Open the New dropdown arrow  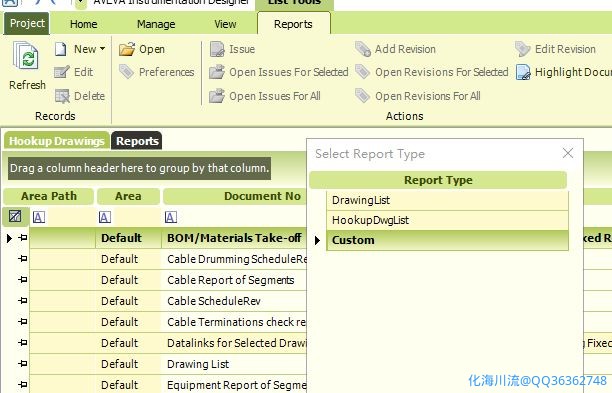(x=102, y=49)
